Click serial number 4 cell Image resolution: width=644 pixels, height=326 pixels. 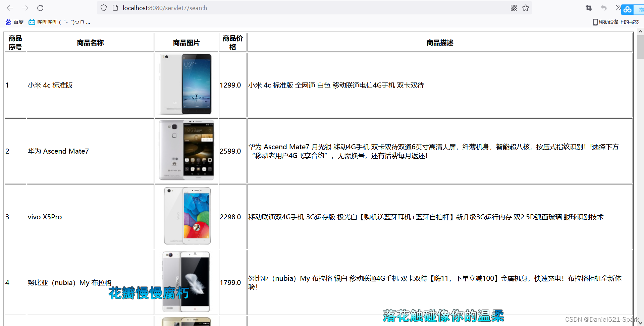click(x=15, y=282)
